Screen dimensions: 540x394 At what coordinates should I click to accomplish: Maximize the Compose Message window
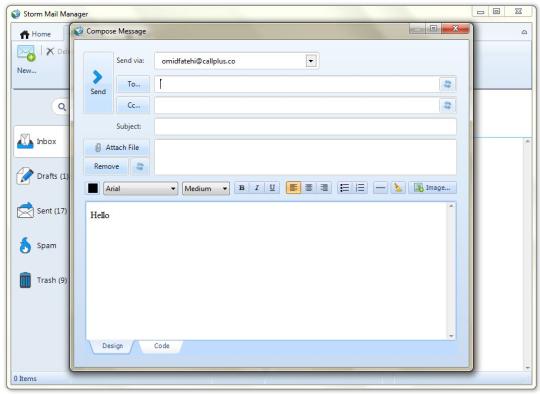point(434,29)
